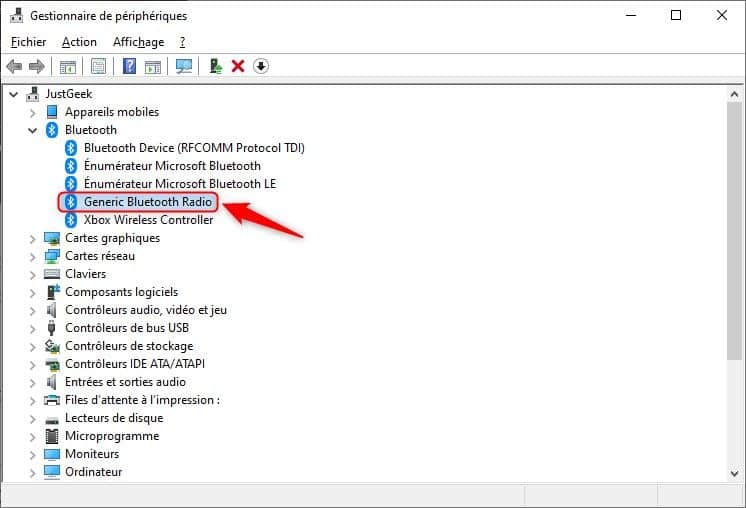Minimize the Device Manager window

click(x=631, y=15)
